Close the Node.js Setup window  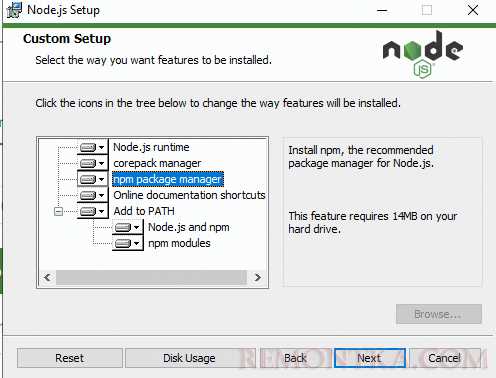click(473, 10)
